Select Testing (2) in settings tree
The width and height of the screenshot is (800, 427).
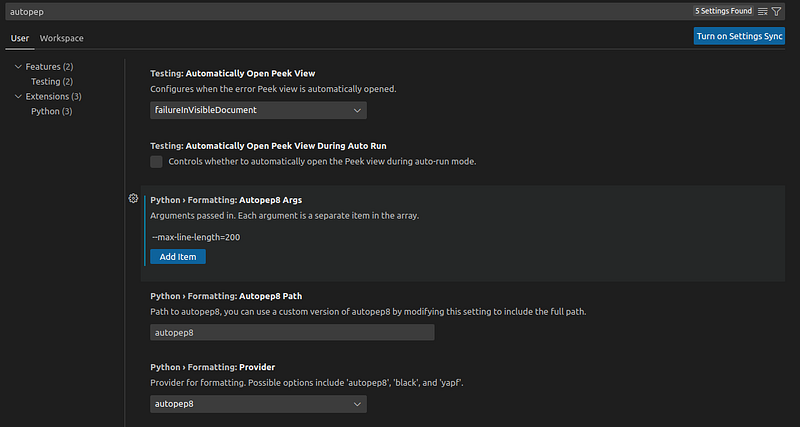tap(52, 82)
